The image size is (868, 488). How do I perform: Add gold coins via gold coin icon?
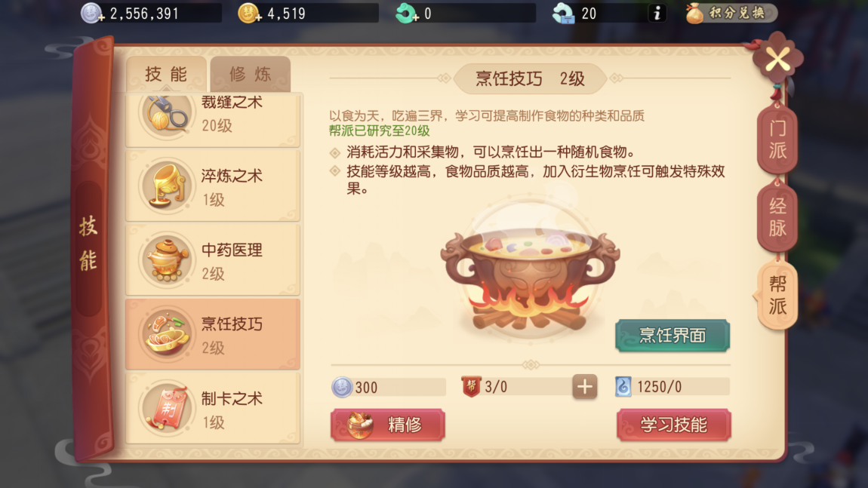249,14
